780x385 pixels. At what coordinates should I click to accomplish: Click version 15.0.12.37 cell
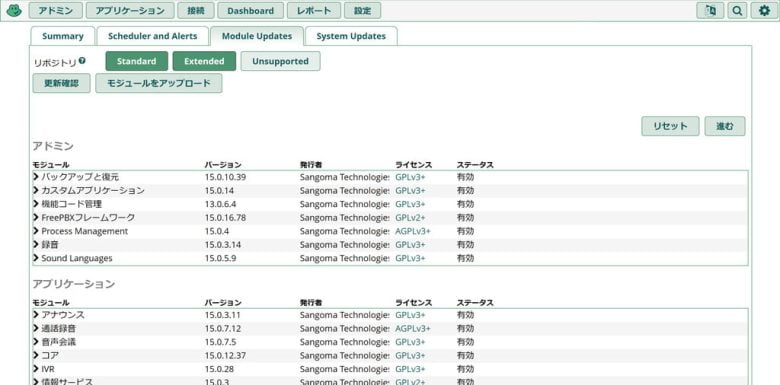pyautogui.click(x=225, y=356)
